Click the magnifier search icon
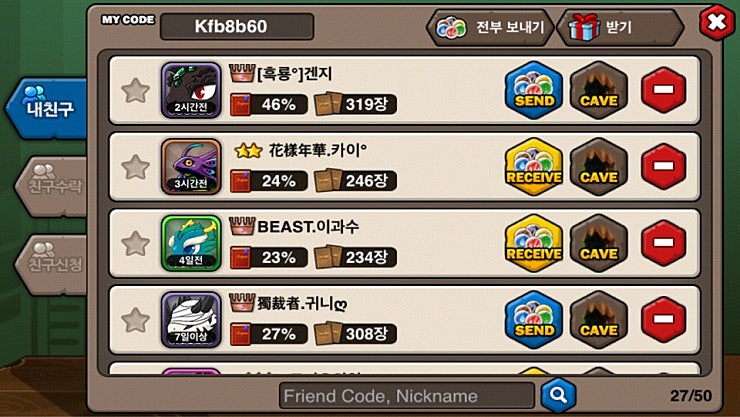The image size is (740, 417). click(x=558, y=395)
